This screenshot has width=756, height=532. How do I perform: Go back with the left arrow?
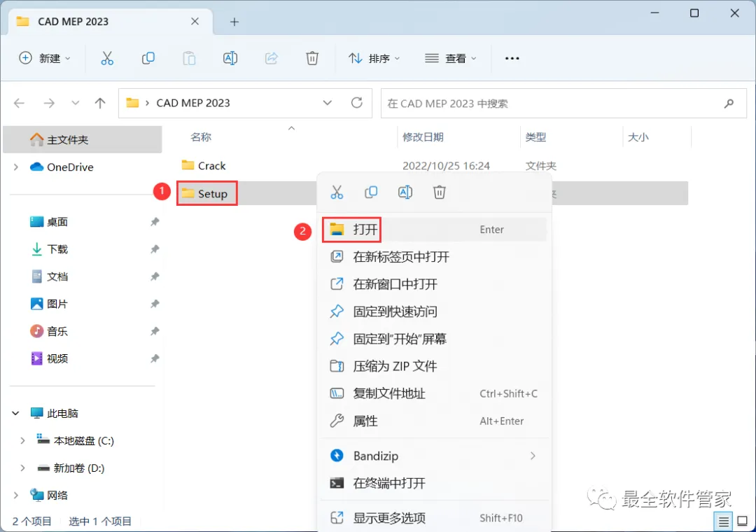[x=20, y=103]
